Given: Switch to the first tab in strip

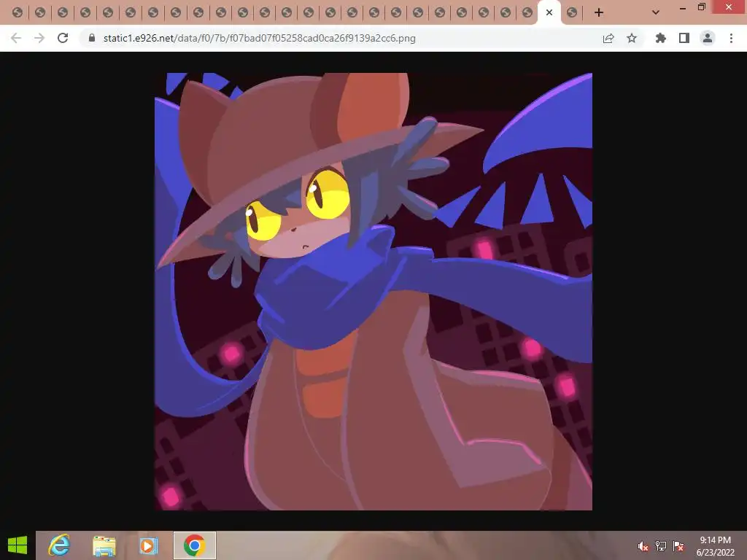Looking at the screenshot, I should [x=18, y=12].
